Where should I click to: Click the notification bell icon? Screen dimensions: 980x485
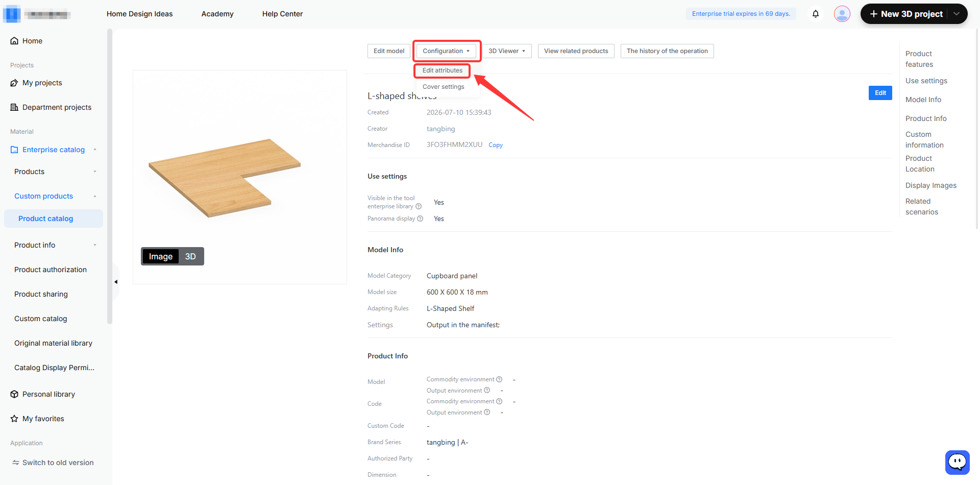pos(816,14)
